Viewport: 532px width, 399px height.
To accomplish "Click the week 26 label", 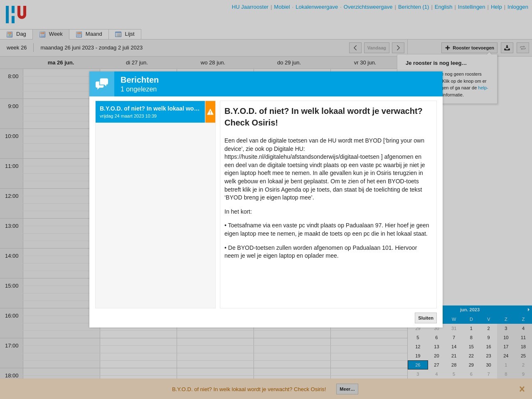I will pyautogui.click(x=17, y=48).
